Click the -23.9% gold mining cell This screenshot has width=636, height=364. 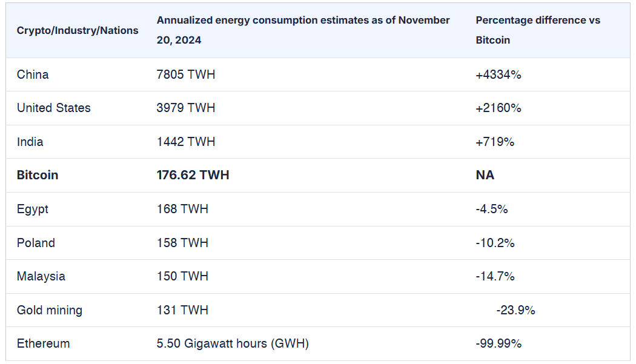point(516,311)
